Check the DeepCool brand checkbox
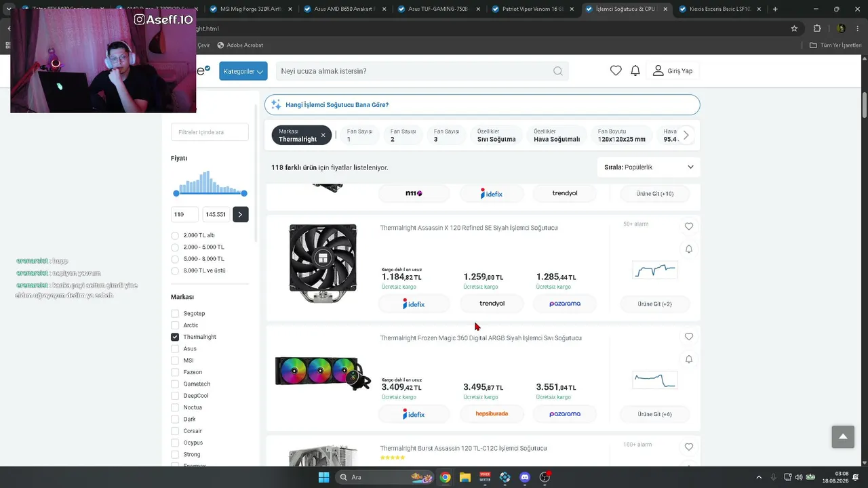 coord(175,396)
